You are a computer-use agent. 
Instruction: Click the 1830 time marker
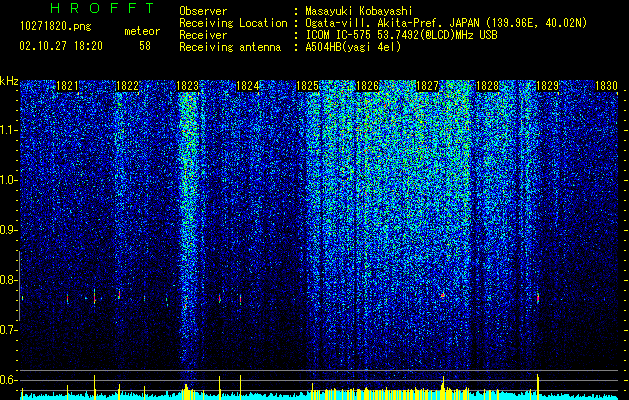pyautogui.click(x=606, y=86)
